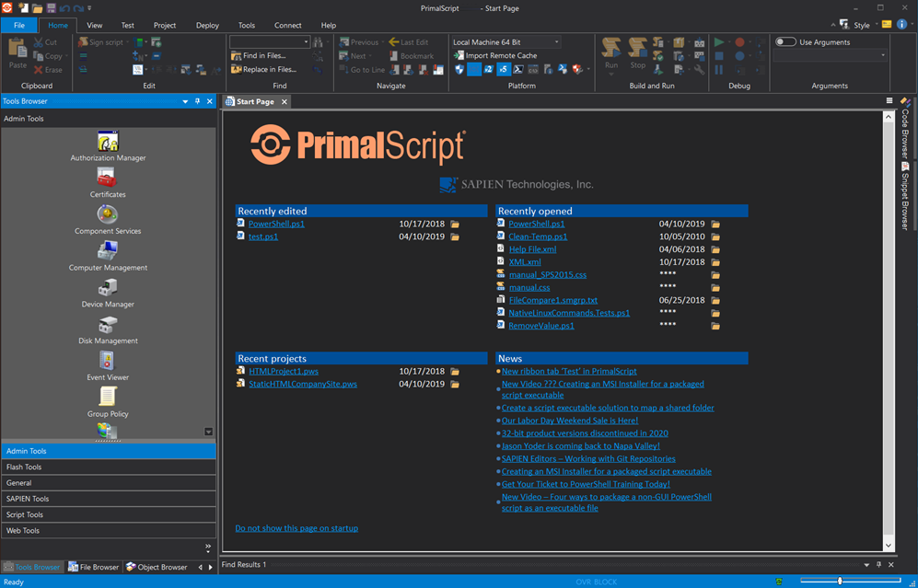
Task: Select the SAPIEN Tools category
Action: (x=109, y=499)
